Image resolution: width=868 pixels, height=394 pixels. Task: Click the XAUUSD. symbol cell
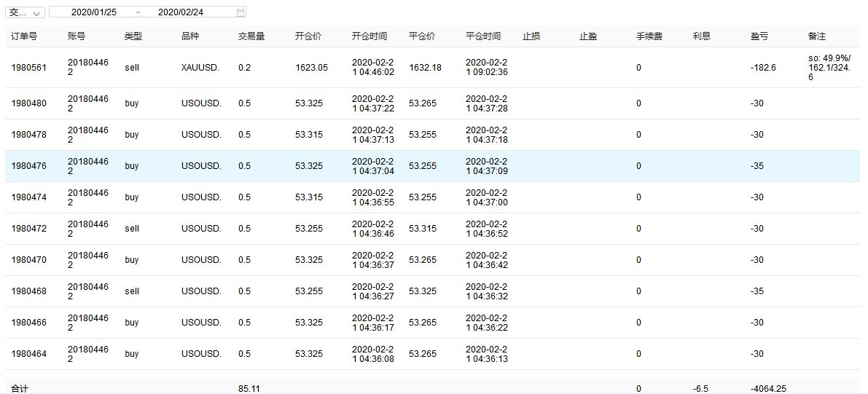click(201, 68)
